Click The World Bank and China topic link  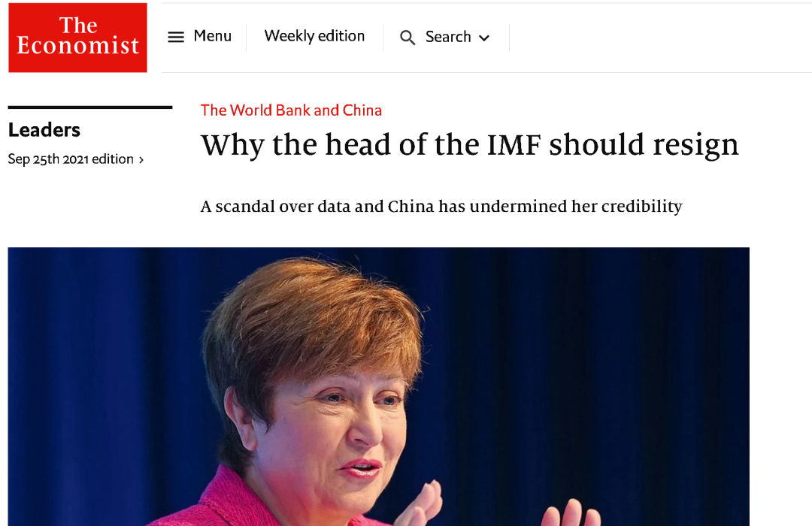coord(291,110)
